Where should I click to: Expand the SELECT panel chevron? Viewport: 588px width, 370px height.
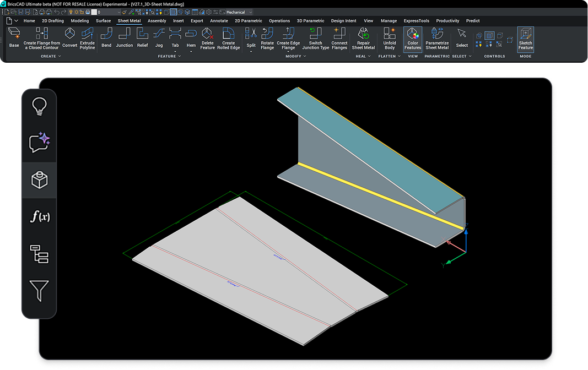click(470, 56)
